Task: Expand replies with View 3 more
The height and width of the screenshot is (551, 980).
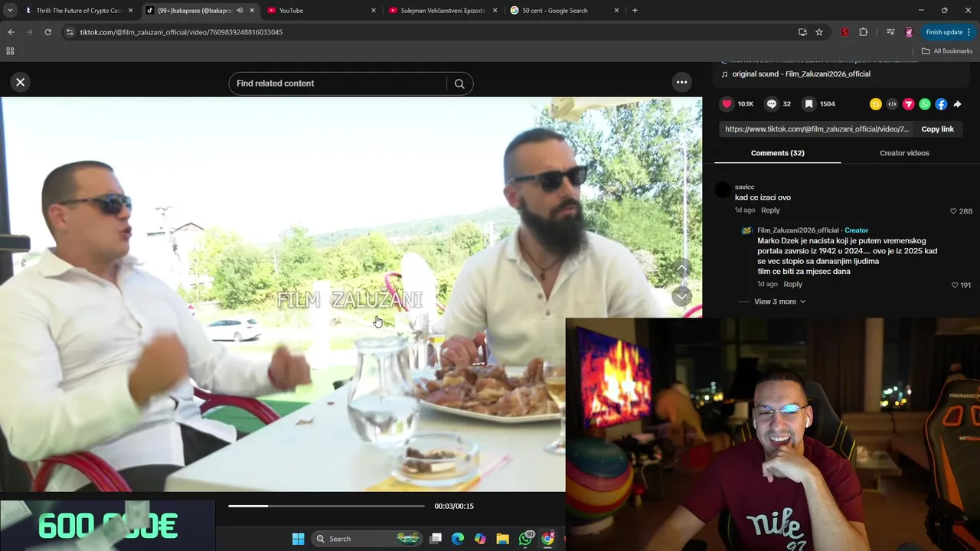Action: point(779,302)
